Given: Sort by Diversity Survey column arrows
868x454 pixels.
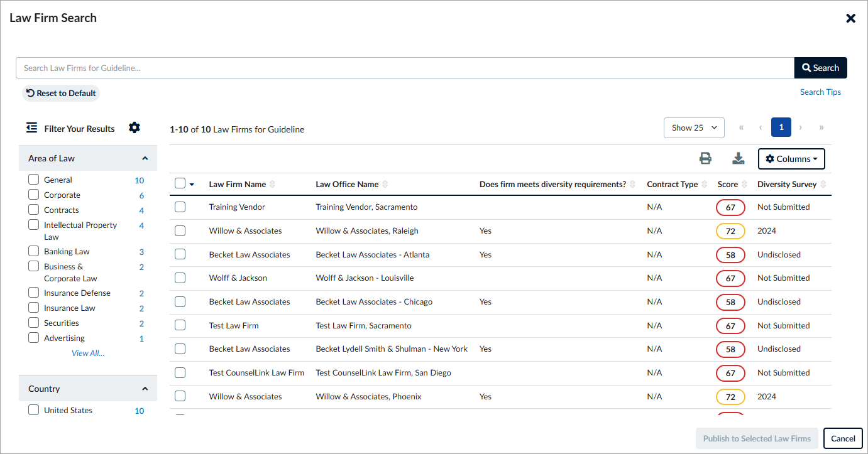Looking at the screenshot, I should point(823,184).
